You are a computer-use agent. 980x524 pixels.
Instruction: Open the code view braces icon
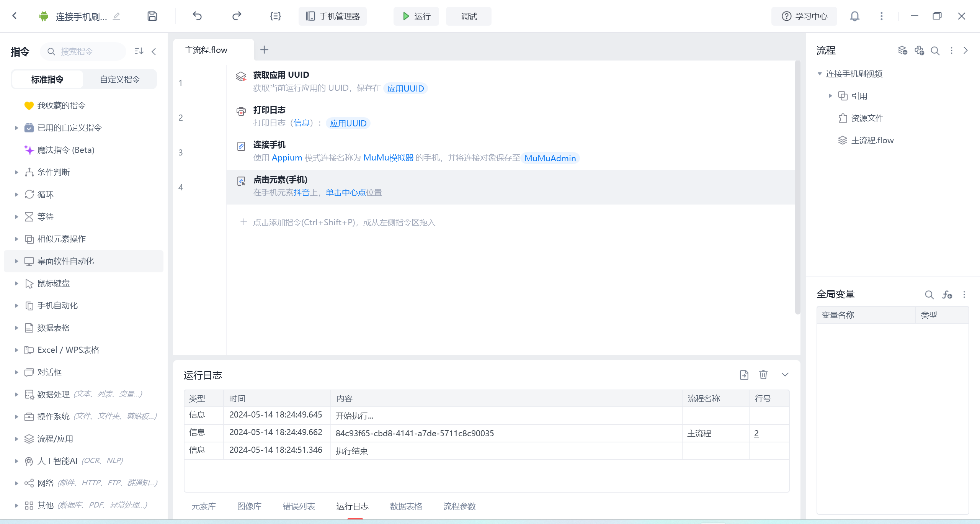275,16
